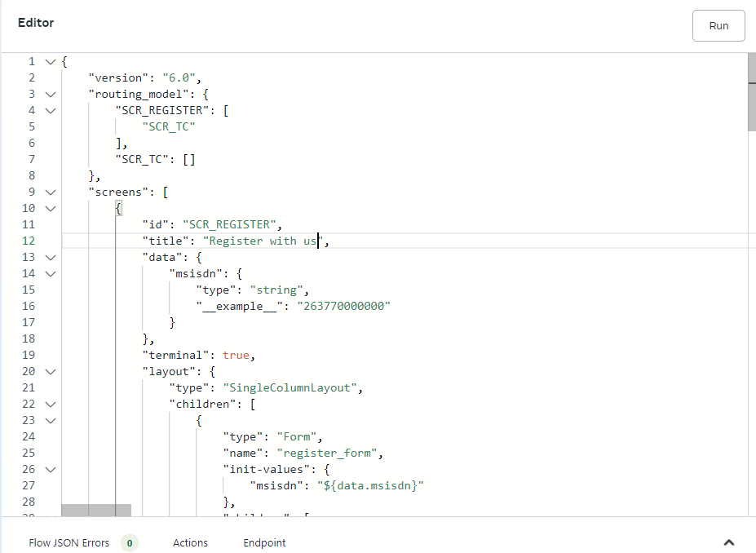Viewport: 756px width, 553px height.
Task: Collapse the msisdn object fold on line 14
Action: pos(51,274)
